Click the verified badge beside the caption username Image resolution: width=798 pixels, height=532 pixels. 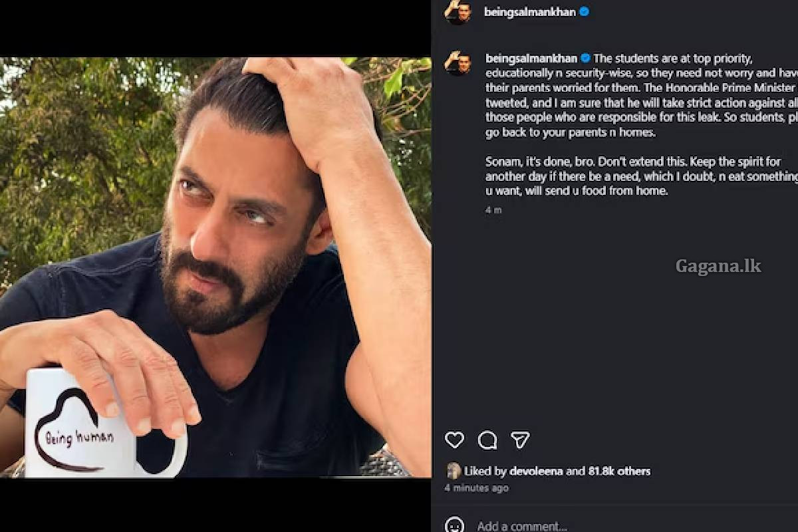point(585,59)
